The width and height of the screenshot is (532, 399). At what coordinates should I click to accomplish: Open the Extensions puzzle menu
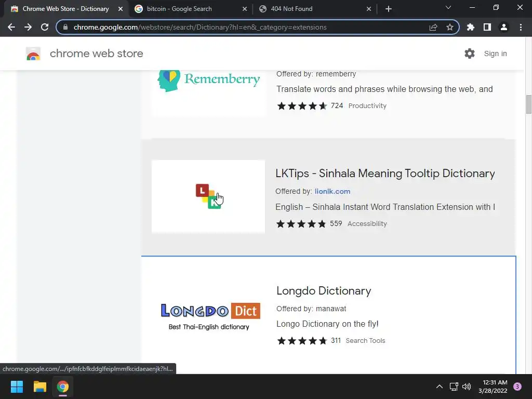[x=471, y=27]
